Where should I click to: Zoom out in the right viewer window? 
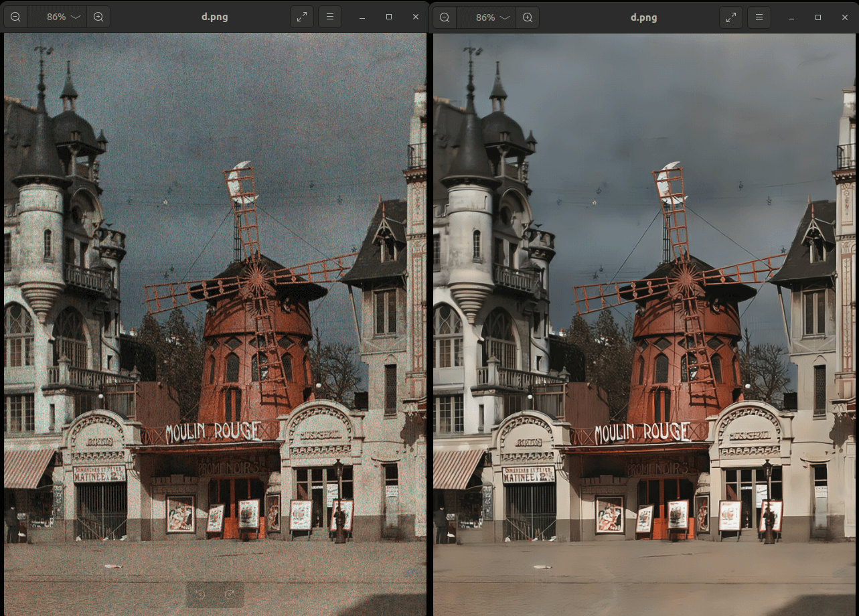(445, 17)
